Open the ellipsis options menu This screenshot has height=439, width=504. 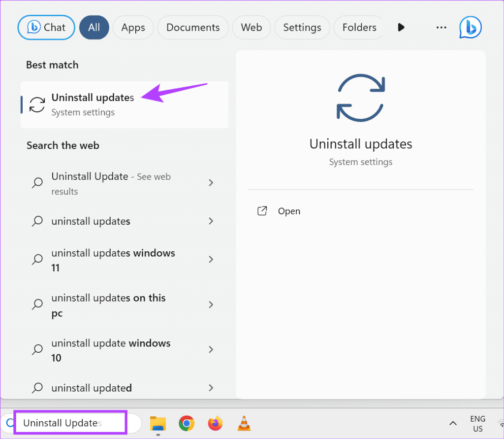[441, 28]
